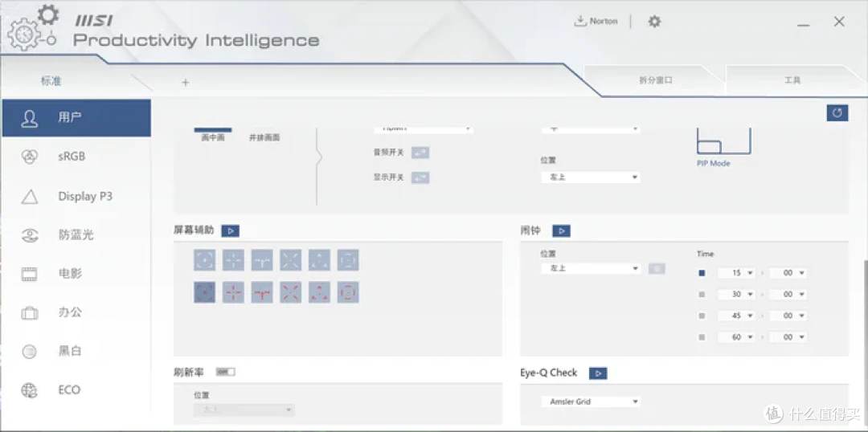Open the 工具 tab
The image size is (868, 432).
coord(792,80)
